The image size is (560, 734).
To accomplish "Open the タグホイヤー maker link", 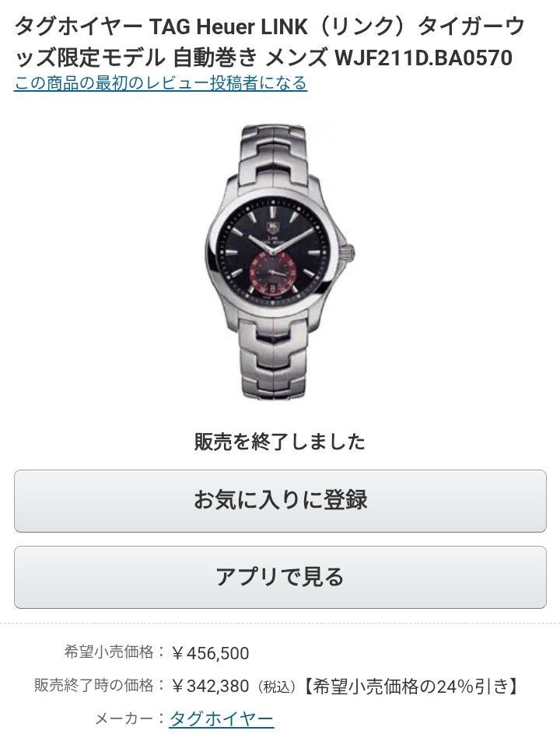I will [x=222, y=718].
